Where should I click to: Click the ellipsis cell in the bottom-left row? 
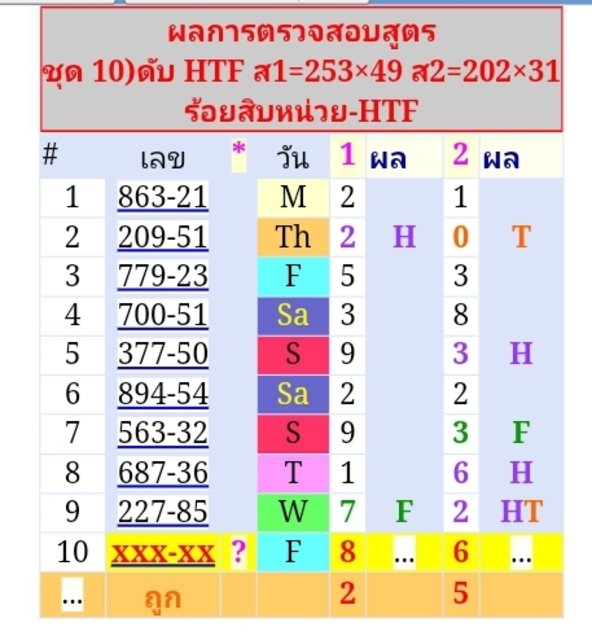pyautogui.click(x=72, y=595)
